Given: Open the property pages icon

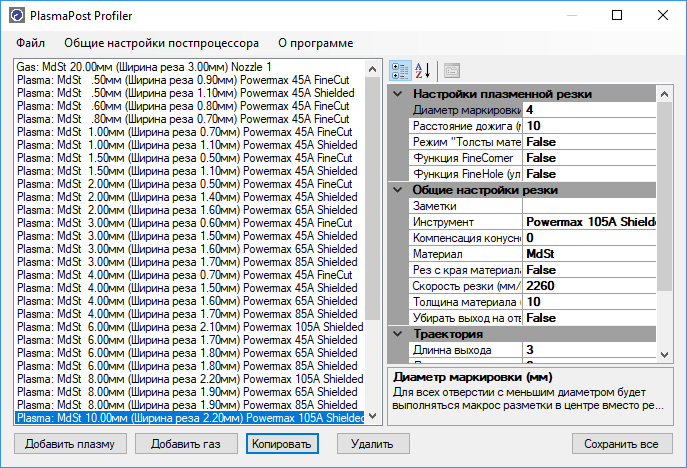Looking at the screenshot, I should pyautogui.click(x=452, y=71).
